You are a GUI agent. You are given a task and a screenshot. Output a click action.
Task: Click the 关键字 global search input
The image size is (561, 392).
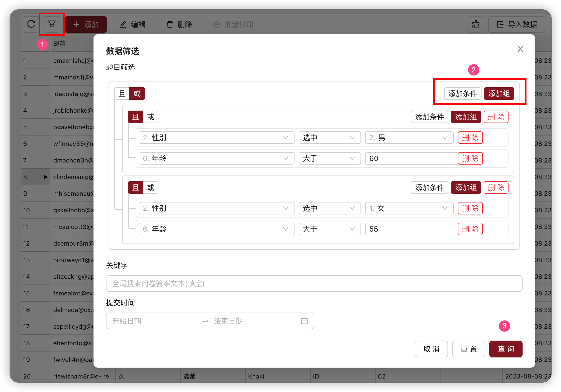314,283
